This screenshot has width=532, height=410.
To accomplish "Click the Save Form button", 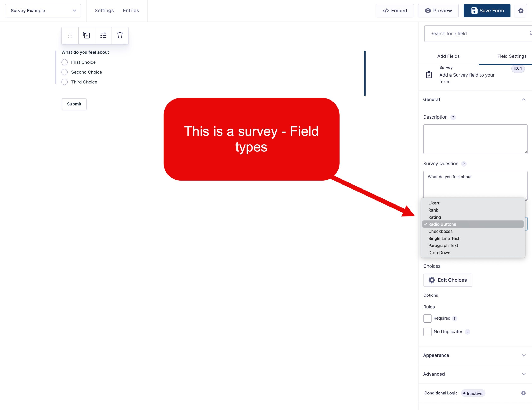I will (487, 10).
